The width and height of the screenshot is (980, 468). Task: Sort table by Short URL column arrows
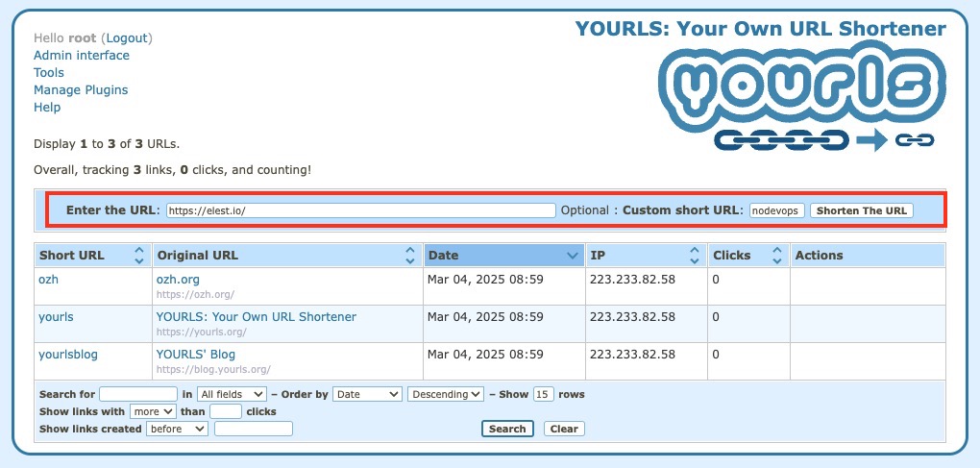point(139,255)
